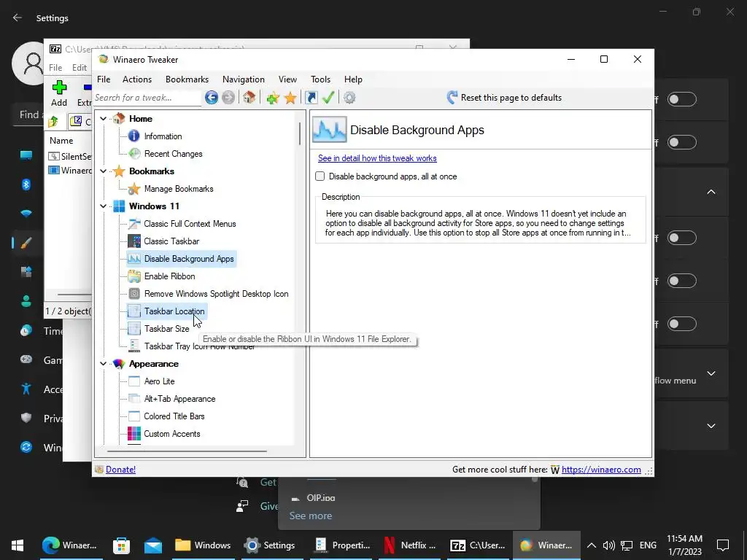Screen dimensions: 747x560
Task: Click the Colored Title Bars tree icon
Action: pos(134,416)
